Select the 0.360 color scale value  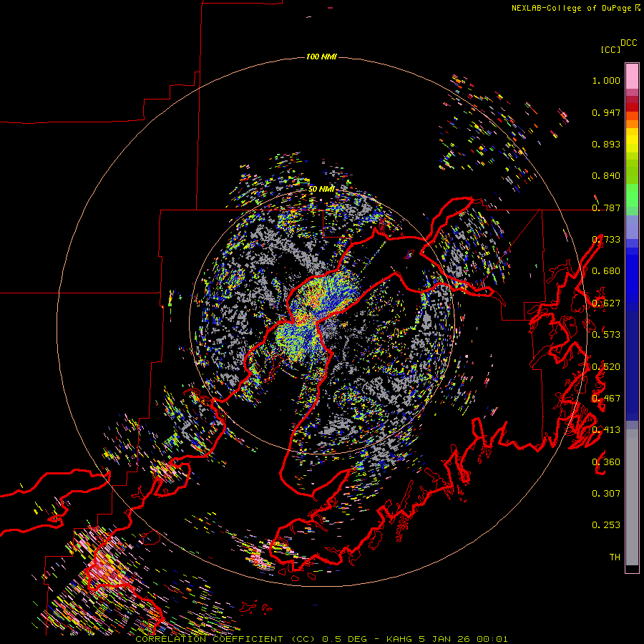[x=606, y=462]
